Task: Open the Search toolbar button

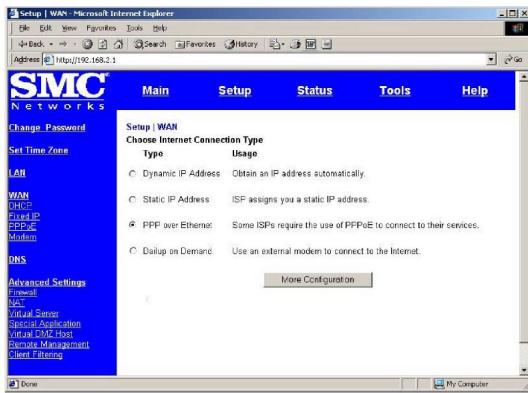Action: pyautogui.click(x=150, y=44)
